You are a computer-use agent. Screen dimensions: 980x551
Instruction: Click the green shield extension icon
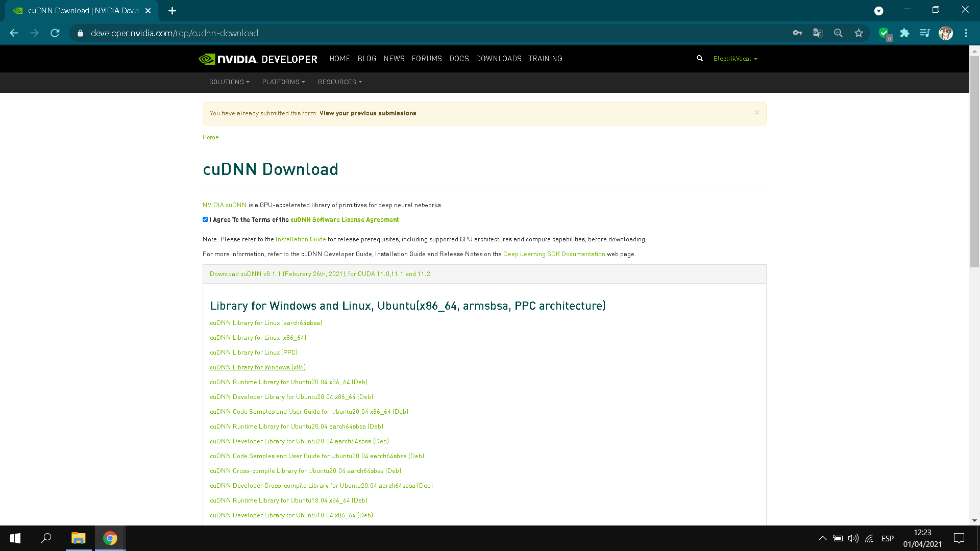click(885, 33)
